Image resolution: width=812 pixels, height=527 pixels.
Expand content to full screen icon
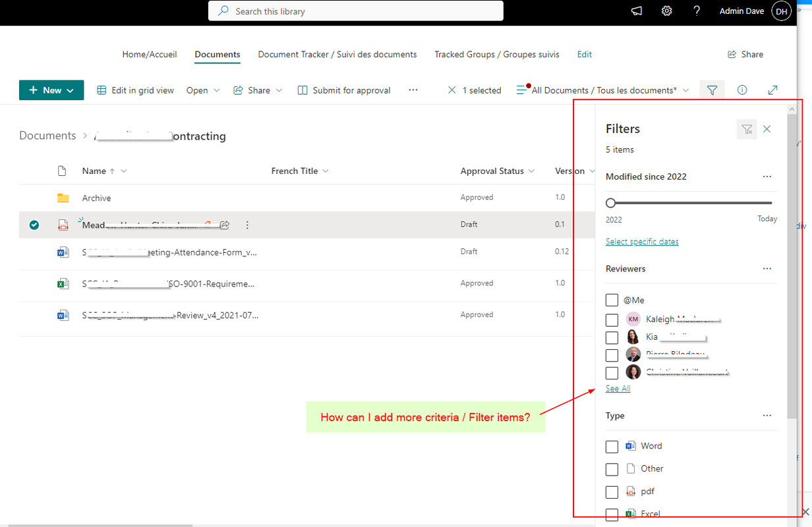(773, 90)
